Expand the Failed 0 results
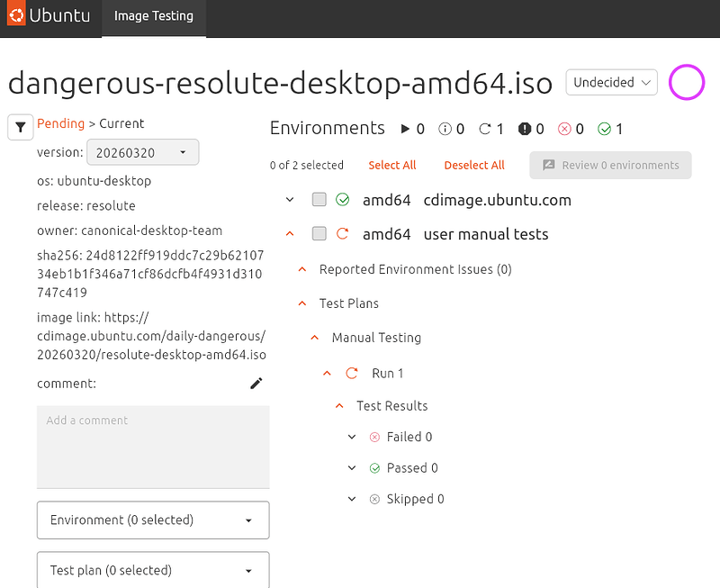The width and height of the screenshot is (720, 588). 352,437
